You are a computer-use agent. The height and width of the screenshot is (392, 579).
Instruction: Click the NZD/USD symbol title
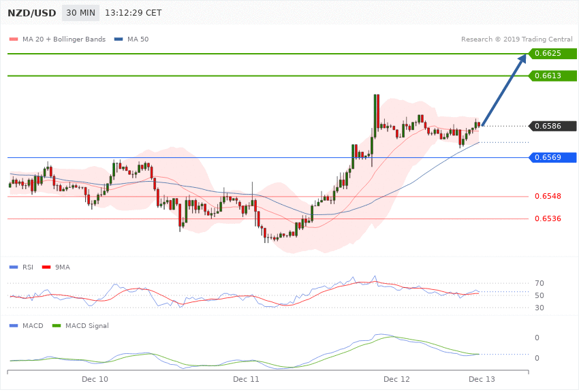click(32, 13)
